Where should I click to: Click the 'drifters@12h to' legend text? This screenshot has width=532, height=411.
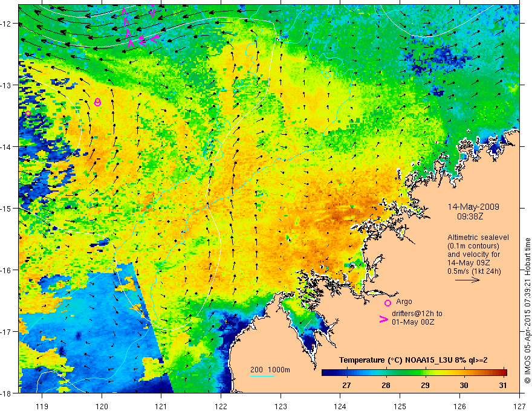[x=417, y=313]
